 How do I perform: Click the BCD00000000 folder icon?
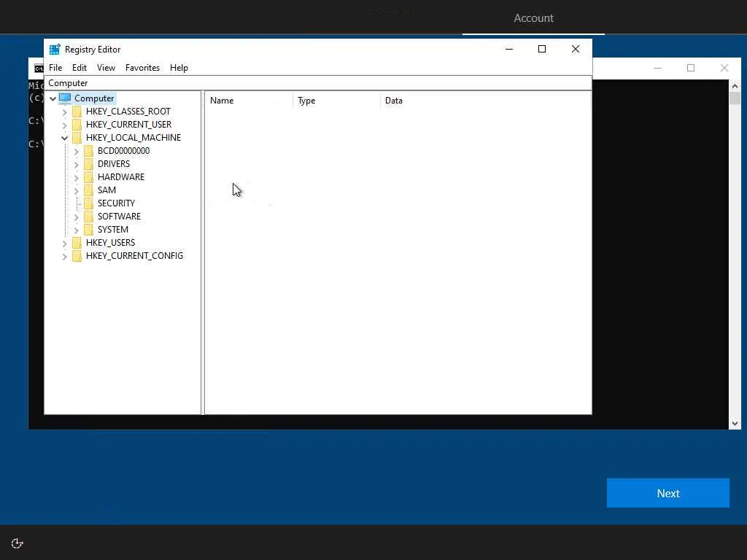88,151
